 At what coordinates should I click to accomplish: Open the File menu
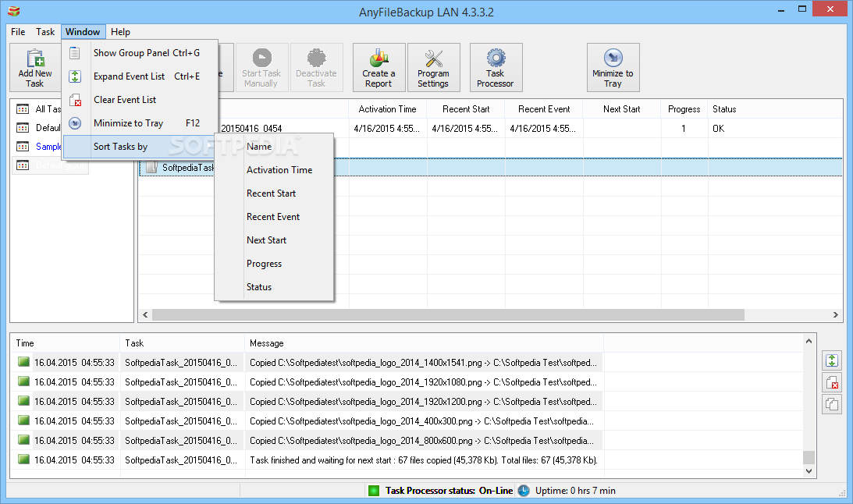18,32
